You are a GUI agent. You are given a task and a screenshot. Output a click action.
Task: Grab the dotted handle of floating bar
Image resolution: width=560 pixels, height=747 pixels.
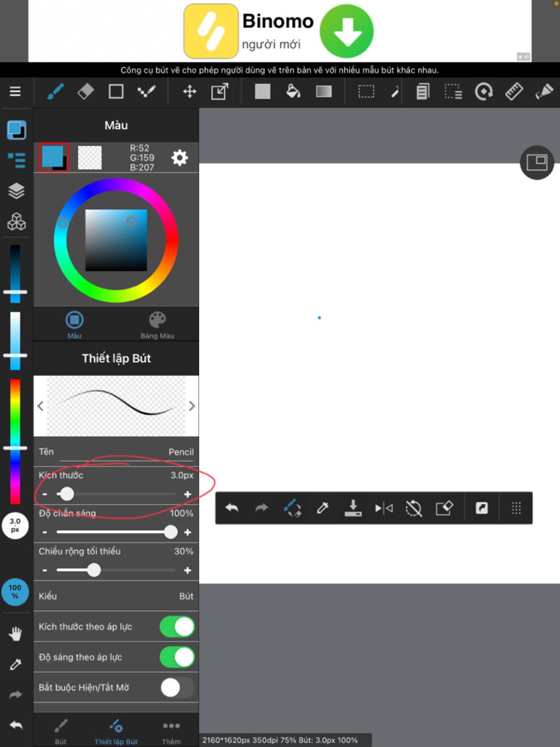pyautogui.click(x=516, y=508)
